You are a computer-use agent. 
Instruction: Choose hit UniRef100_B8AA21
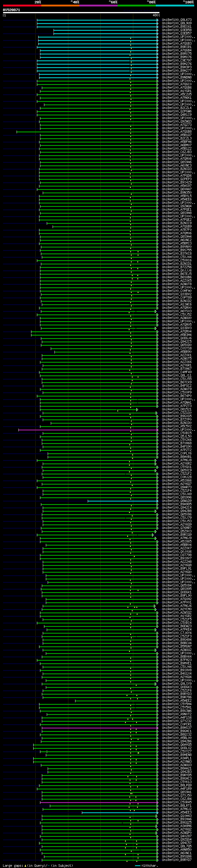pyautogui.click(x=177, y=768)
